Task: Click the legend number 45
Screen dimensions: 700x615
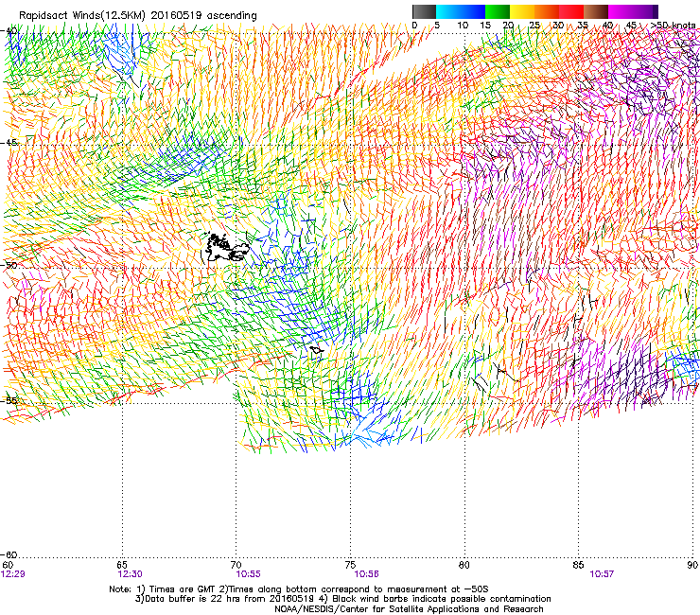Action: tap(631, 26)
